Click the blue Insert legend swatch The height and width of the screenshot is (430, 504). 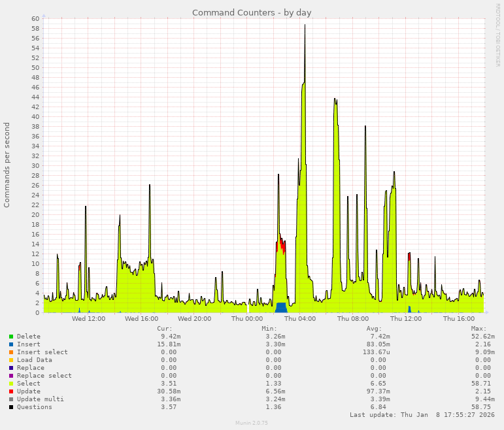tap(11, 344)
